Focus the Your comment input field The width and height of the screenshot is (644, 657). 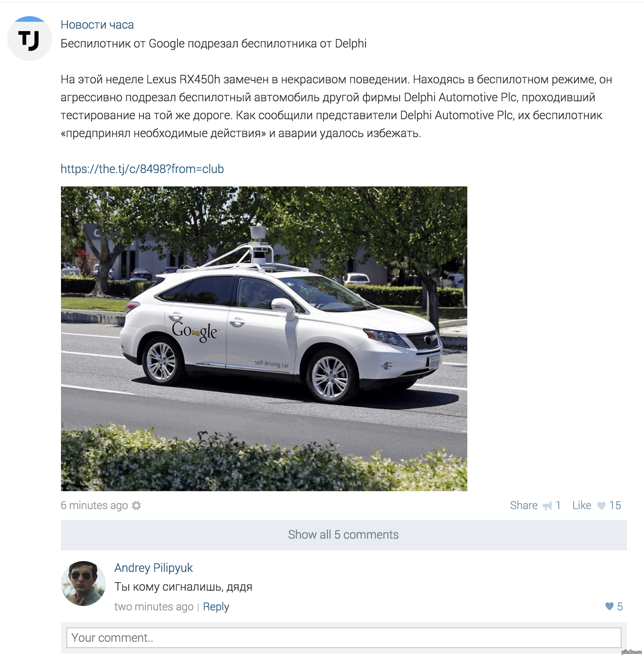point(344,638)
